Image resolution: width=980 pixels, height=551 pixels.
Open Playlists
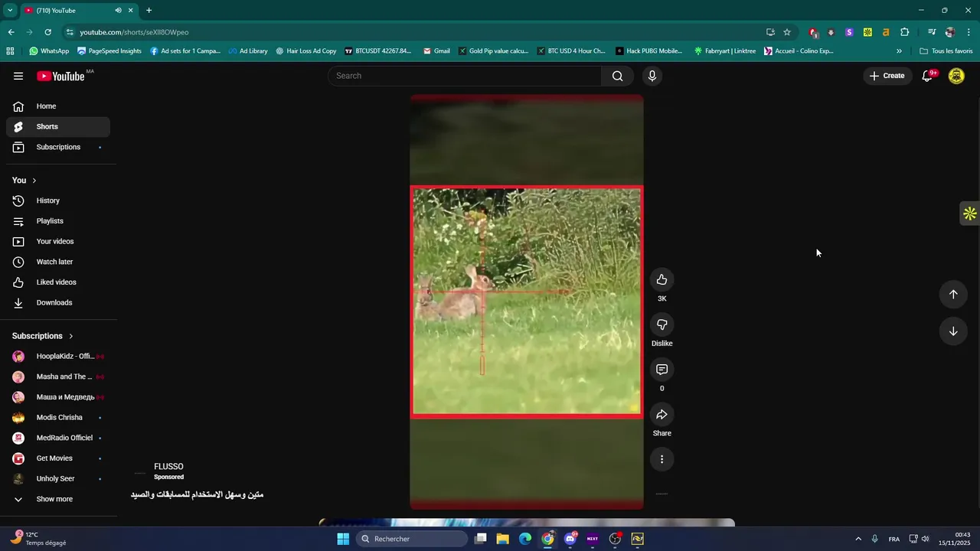pyautogui.click(x=58, y=221)
